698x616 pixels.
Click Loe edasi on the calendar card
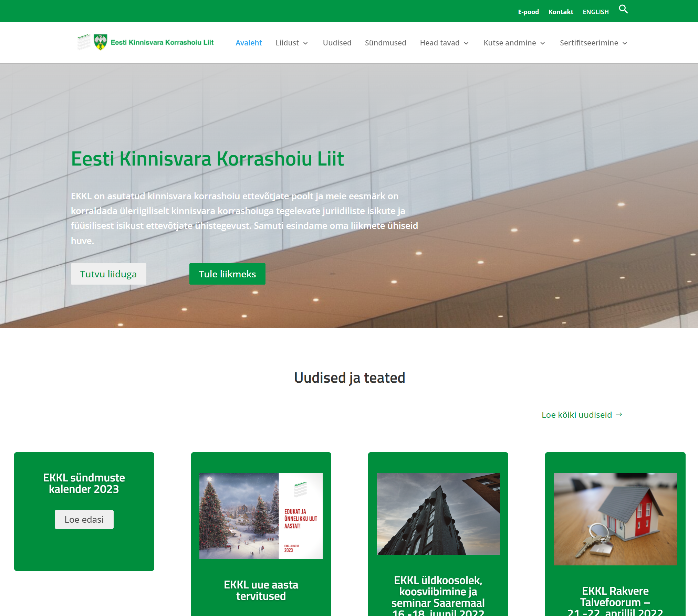(x=84, y=519)
